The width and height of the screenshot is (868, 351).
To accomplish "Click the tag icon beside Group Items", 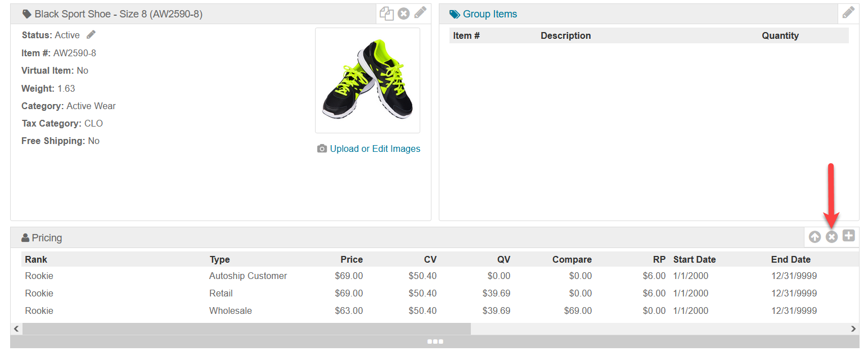I will [x=455, y=14].
